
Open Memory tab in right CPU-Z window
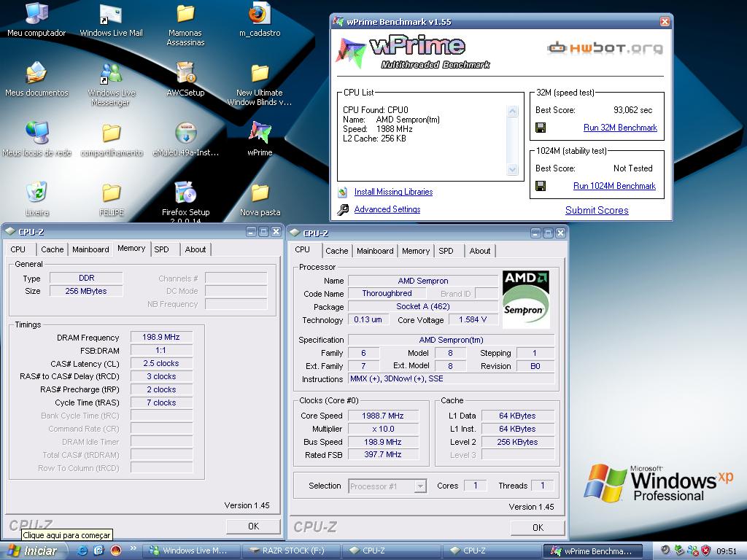(415, 251)
